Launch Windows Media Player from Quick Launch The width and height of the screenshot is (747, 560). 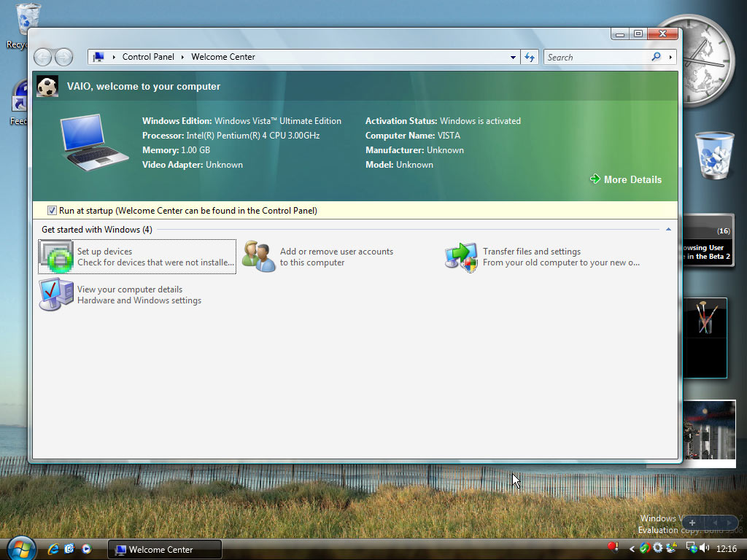(x=86, y=549)
